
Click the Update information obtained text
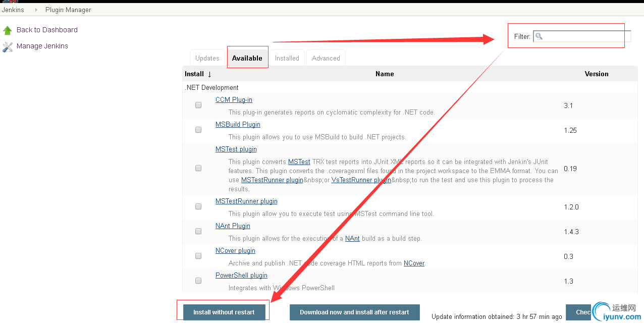coord(497,316)
